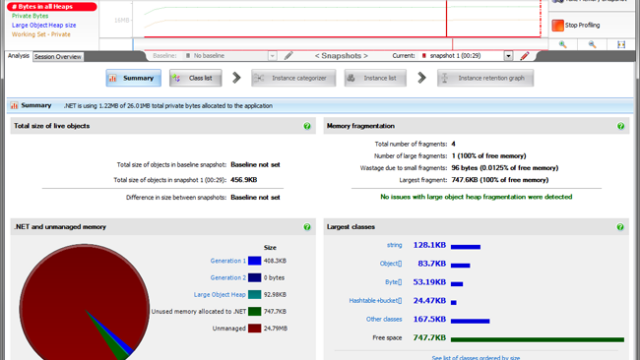Screen dimensions: 640x360
Task: Open help for Largest classes
Action: click(x=620, y=227)
